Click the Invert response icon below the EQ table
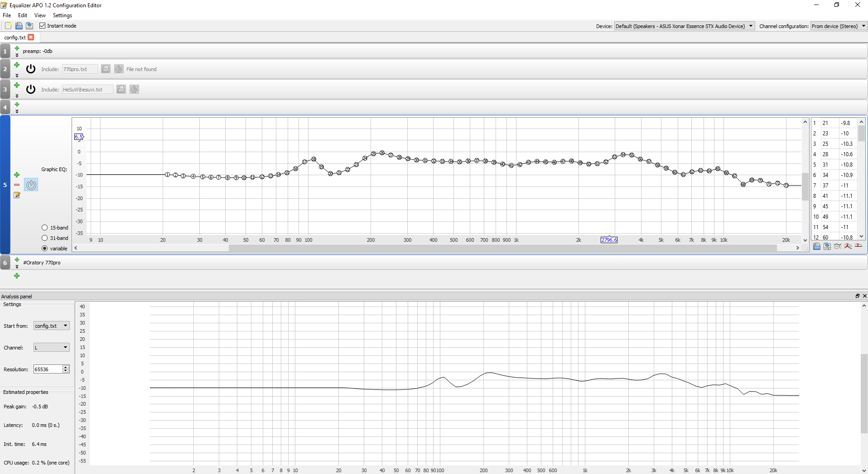868x474 pixels. (x=838, y=246)
